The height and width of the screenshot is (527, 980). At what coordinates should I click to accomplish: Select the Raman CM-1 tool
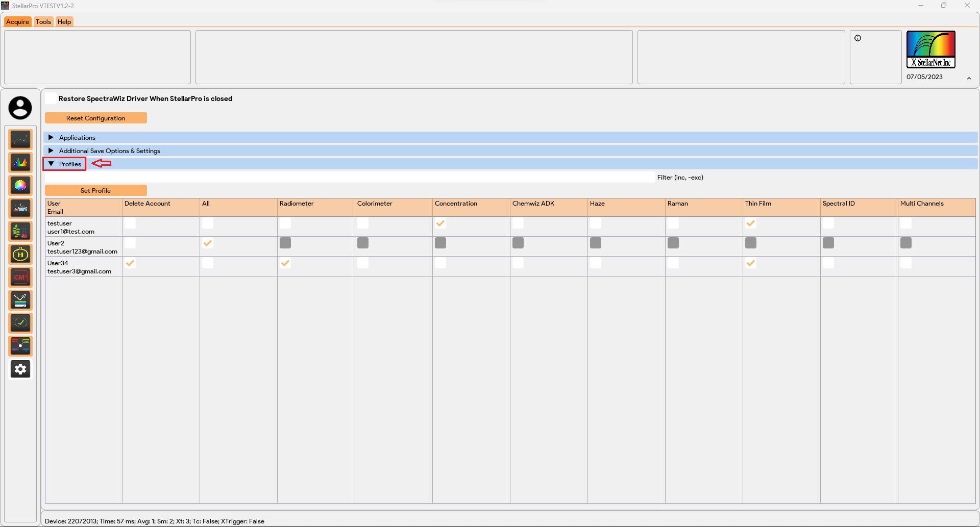pos(20,277)
